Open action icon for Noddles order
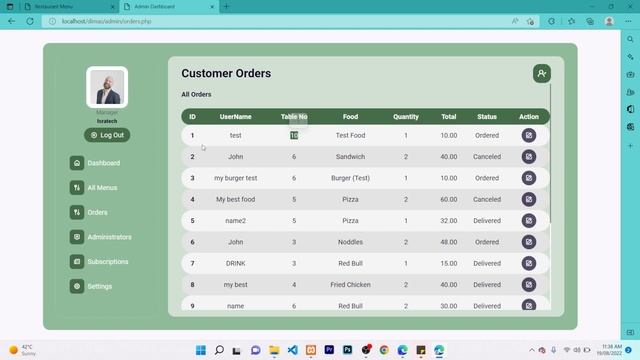The width and height of the screenshot is (640, 360). 529,242
